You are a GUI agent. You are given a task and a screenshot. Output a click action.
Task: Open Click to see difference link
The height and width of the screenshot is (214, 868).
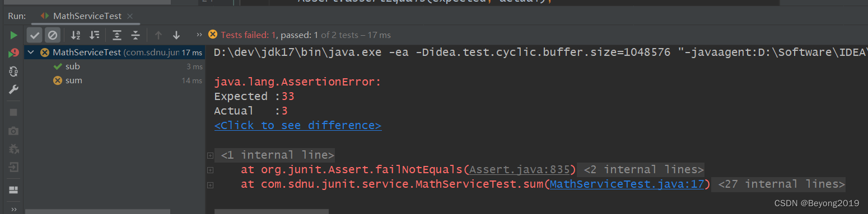pyautogui.click(x=297, y=125)
